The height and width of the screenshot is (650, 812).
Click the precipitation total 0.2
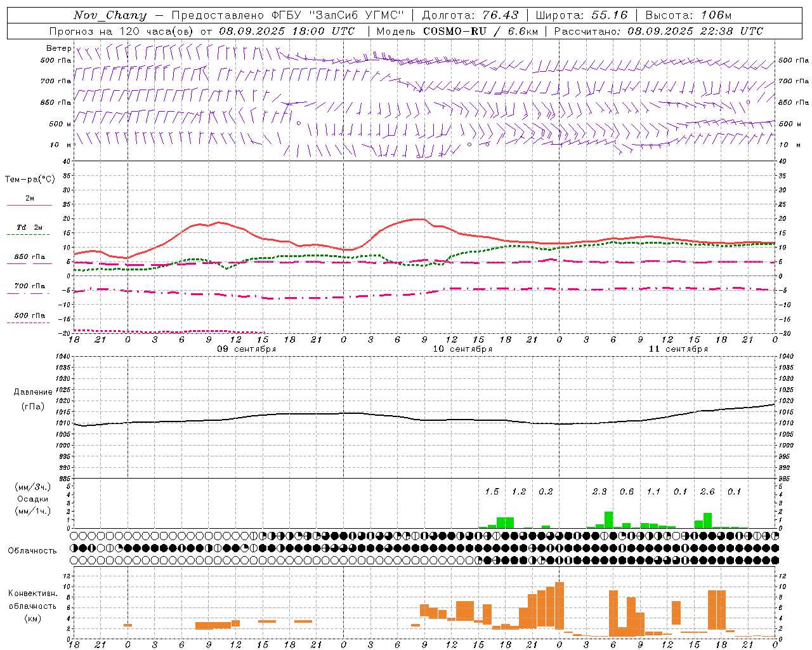(546, 491)
